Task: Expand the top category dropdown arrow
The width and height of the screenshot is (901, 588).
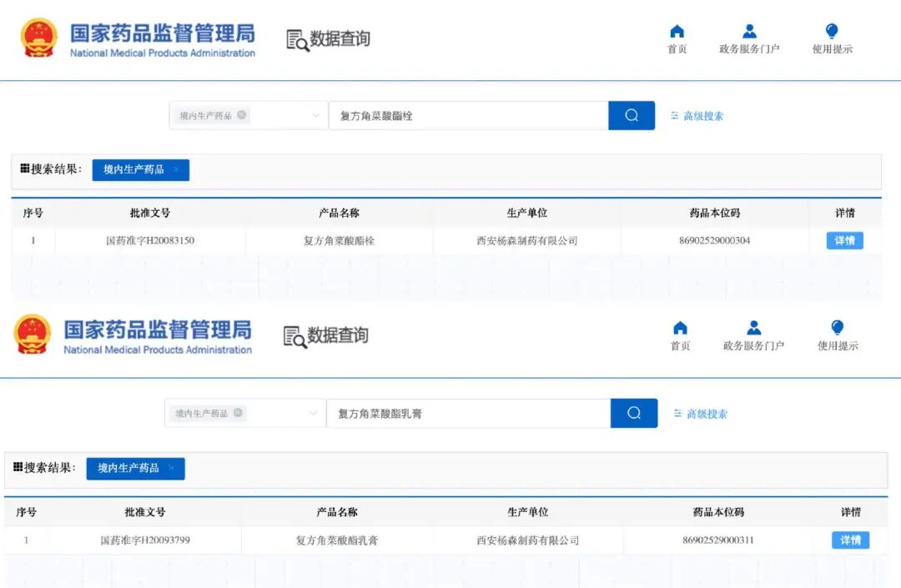Action: (x=316, y=116)
